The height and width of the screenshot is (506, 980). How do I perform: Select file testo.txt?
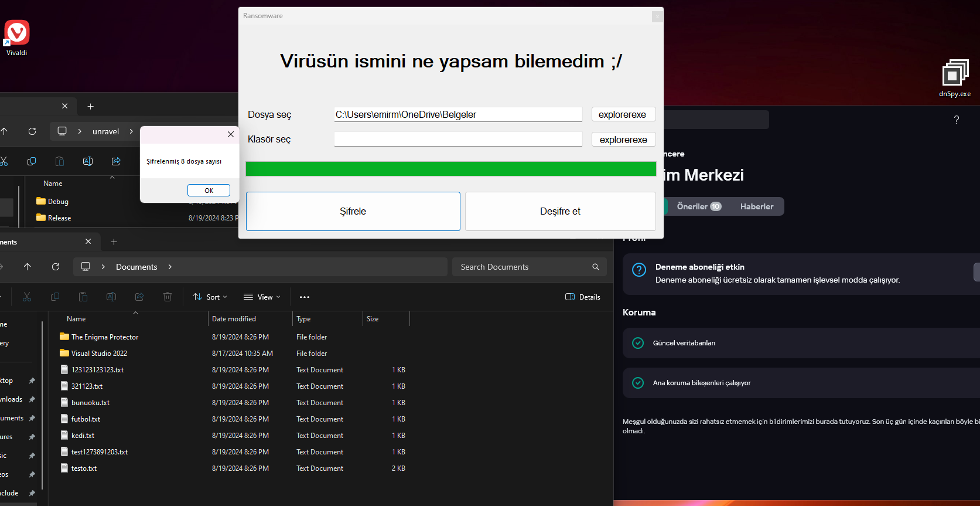click(84, 468)
